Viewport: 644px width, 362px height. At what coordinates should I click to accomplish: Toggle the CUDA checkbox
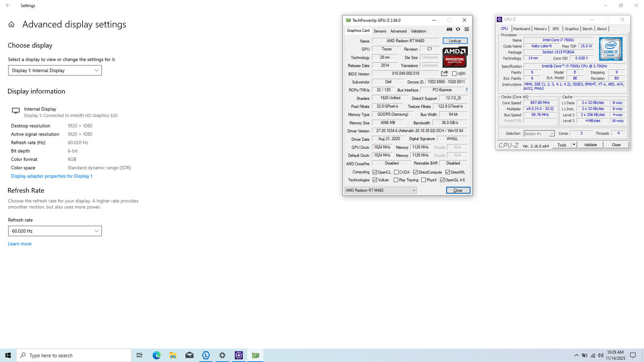click(396, 172)
